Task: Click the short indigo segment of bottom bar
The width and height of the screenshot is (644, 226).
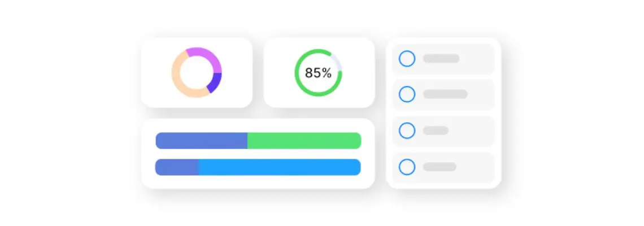Action: tap(177, 167)
